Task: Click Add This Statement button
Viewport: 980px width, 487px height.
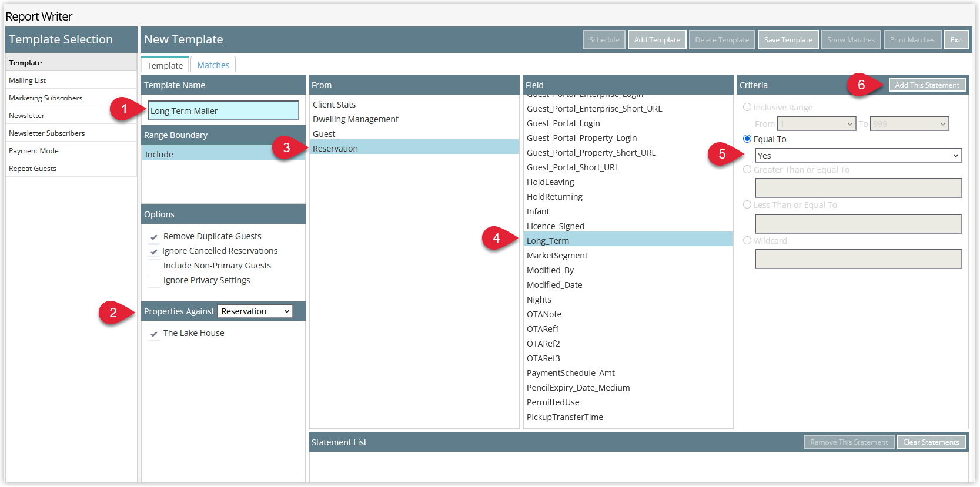Action: coord(927,85)
